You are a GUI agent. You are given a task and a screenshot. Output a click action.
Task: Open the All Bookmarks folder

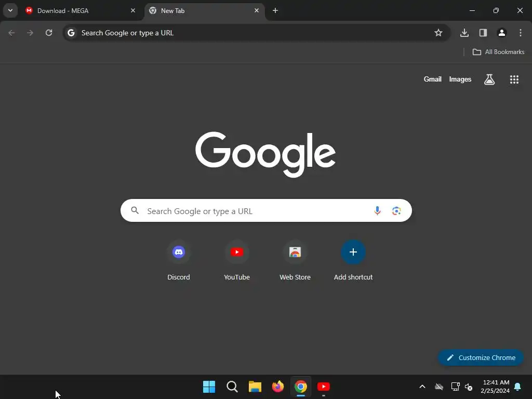498,52
